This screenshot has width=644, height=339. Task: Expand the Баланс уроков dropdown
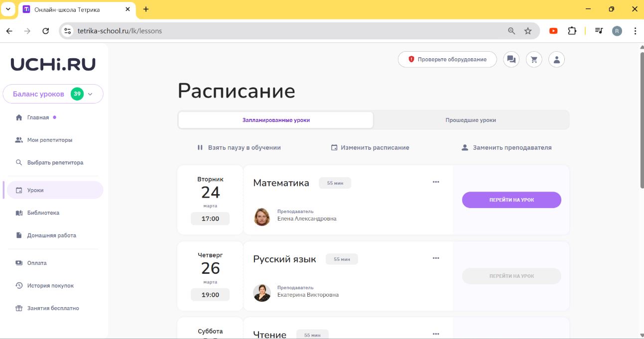click(90, 94)
